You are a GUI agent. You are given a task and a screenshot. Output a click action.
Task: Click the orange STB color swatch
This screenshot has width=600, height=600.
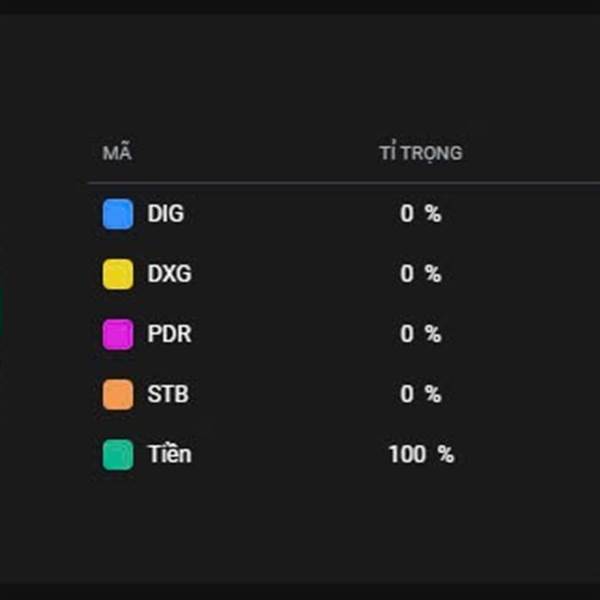pos(118,395)
